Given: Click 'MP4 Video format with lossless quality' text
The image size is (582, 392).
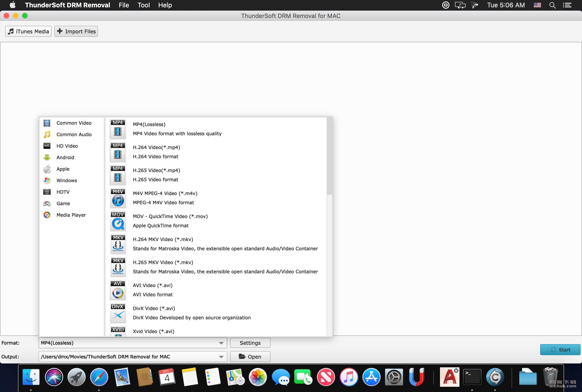Looking at the screenshot, I should [177, 133].
